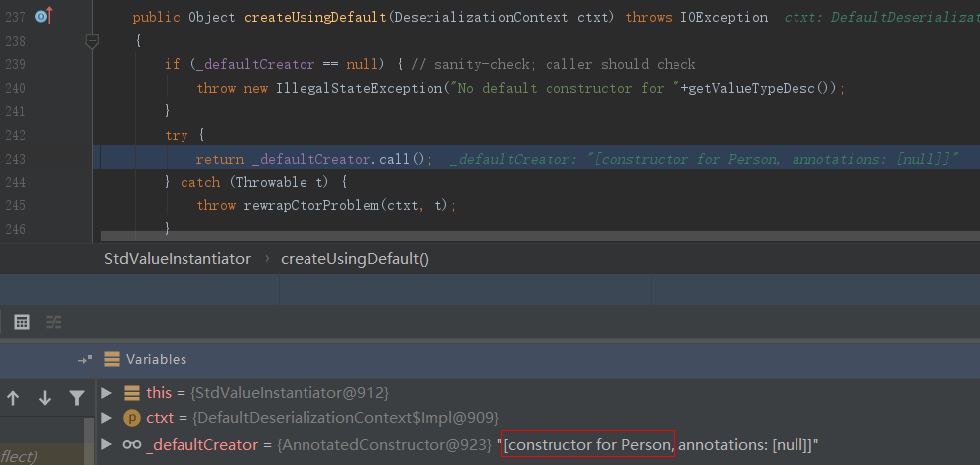980x465 pixels.
Task: Open the evaluate expression calculator icon
Action: click(x=22, y=321)
